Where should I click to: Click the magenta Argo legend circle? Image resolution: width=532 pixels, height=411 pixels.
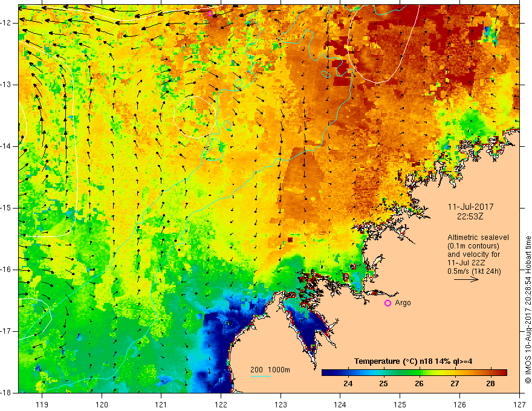click(388, 303)
